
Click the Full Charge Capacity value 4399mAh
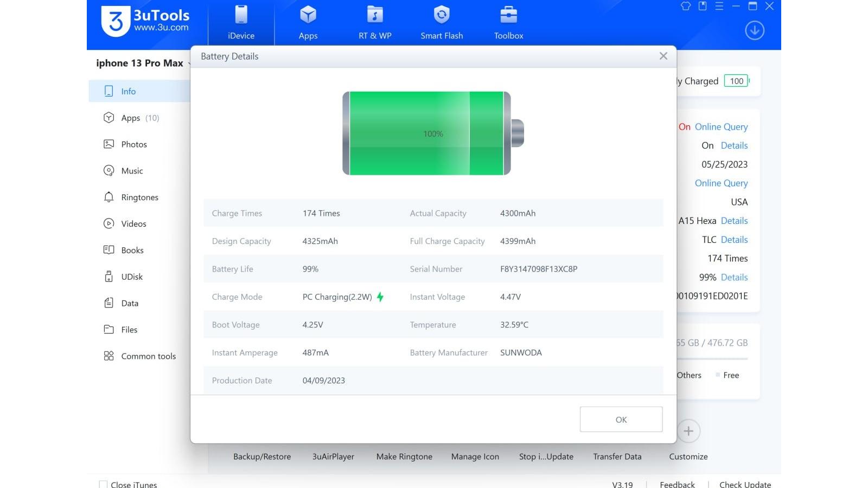coord(518,241)
